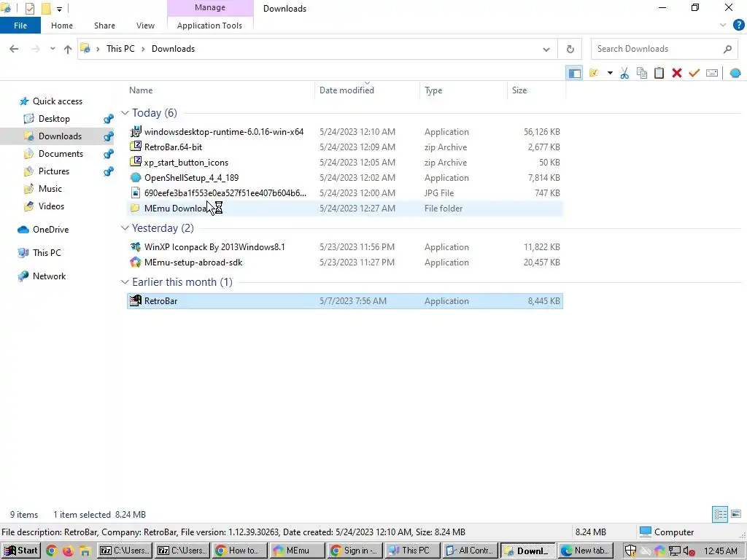
Task: Open address bar history dropdown
Action: coord(546,49)
